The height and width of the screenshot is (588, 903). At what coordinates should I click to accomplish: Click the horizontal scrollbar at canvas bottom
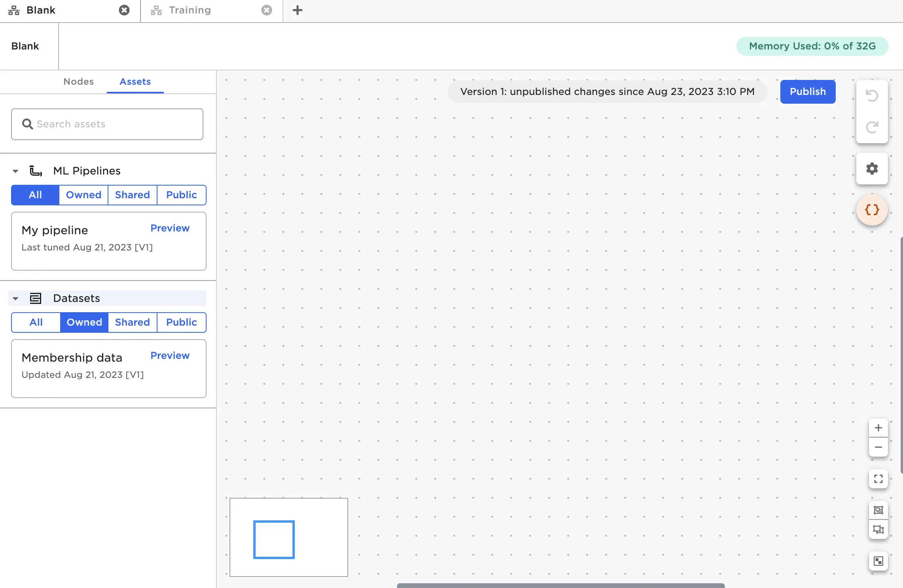pyautogui.click(x=560, y=585)
